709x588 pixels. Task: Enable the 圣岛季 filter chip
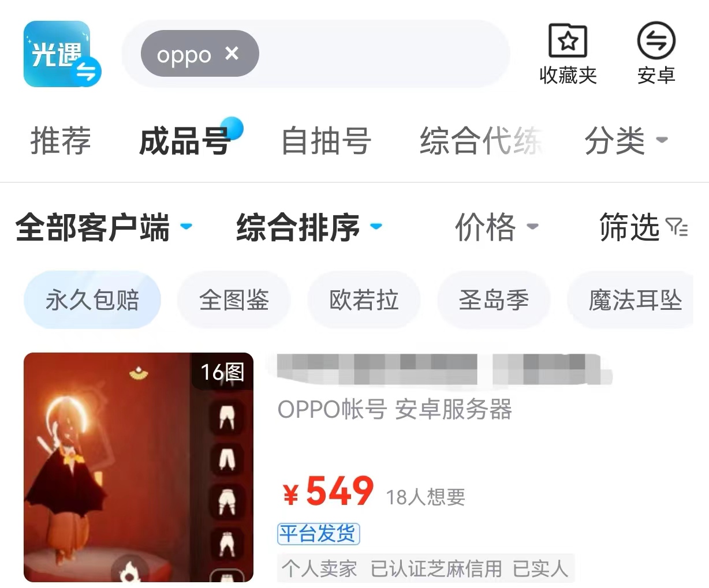point(494,300)
